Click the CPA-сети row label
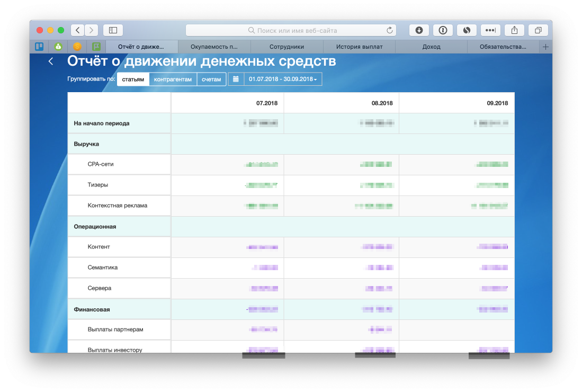Screen dimensions: 582x392 (x=101, y=164)
